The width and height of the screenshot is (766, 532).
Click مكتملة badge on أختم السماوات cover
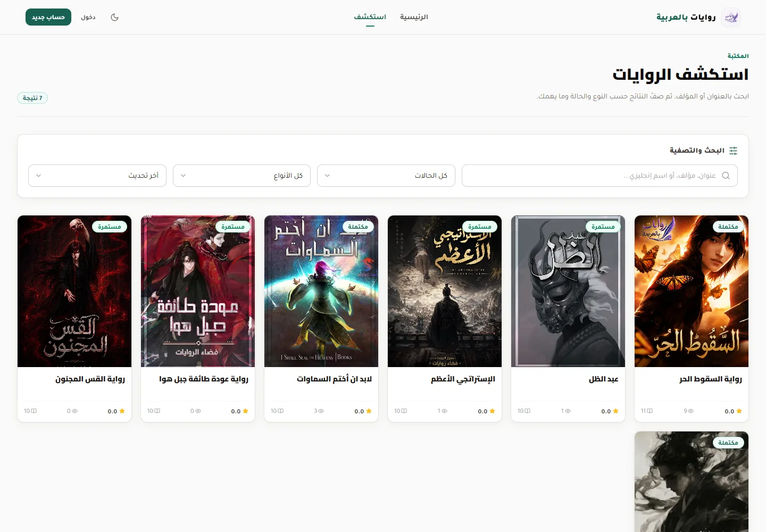pos(358,227)
